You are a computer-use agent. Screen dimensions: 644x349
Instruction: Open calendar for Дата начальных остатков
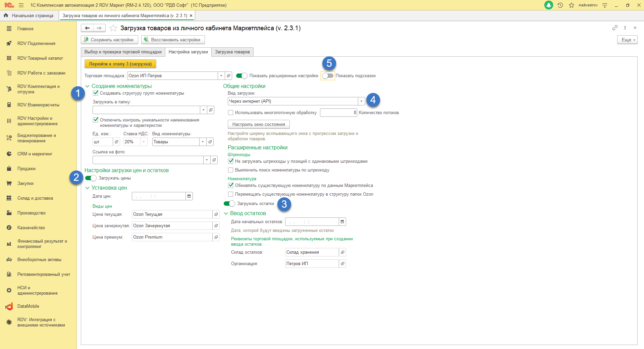(342, 222)
